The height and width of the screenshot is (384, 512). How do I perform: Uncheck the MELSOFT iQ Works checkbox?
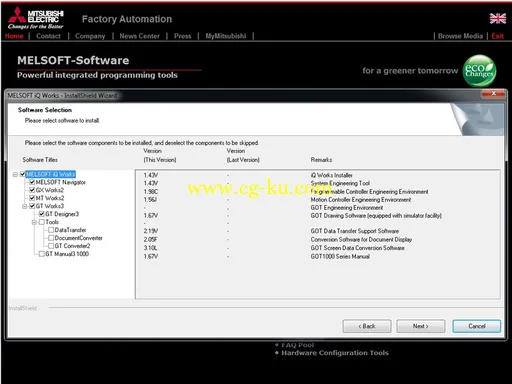pos(23,174)
